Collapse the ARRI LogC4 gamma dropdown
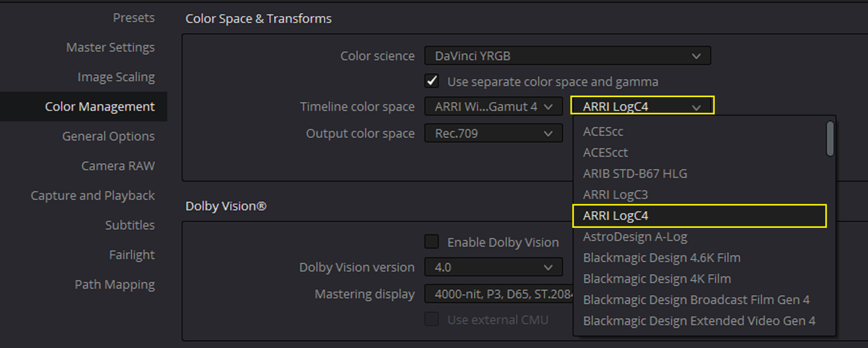Image resolution: width=868 pixels, height=348 pixels. [642, 106]
